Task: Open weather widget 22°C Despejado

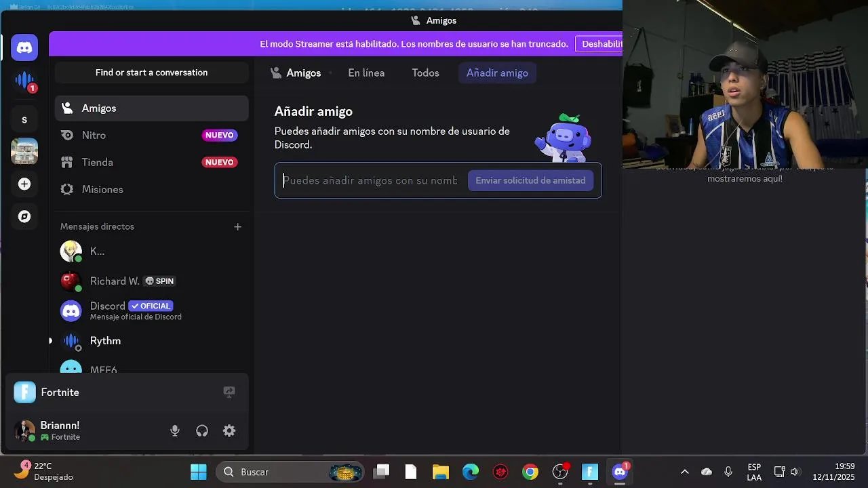Action: pyautogui.click(x=43, y=472)
